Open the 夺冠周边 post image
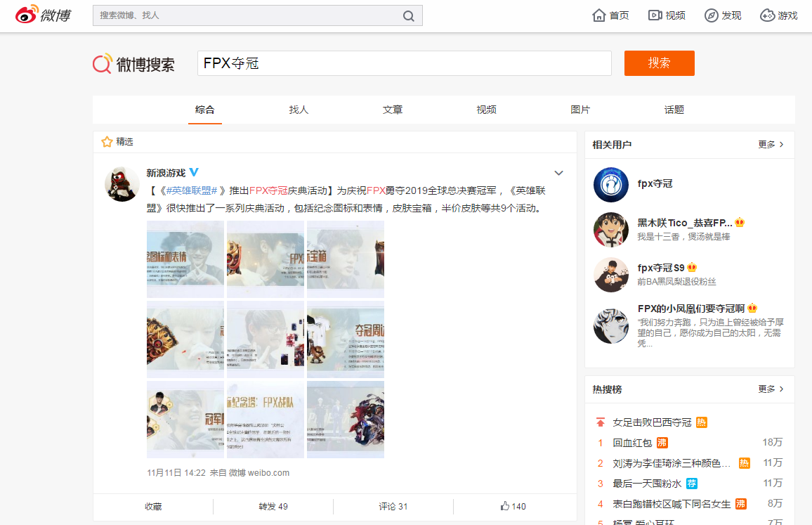Viewport: 812px width, 525px height. coord(346,339)
